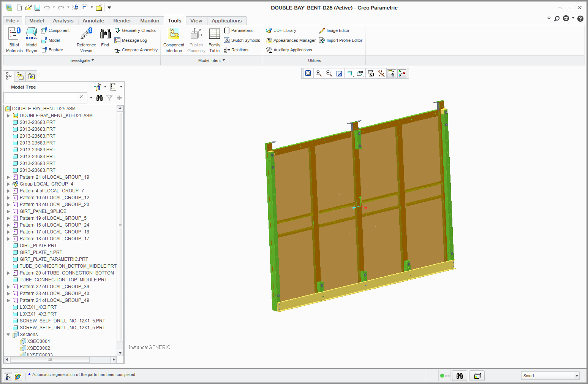Collapse the Sections node
The width and height of the screenshot is (588, 384).
point(8,335)
